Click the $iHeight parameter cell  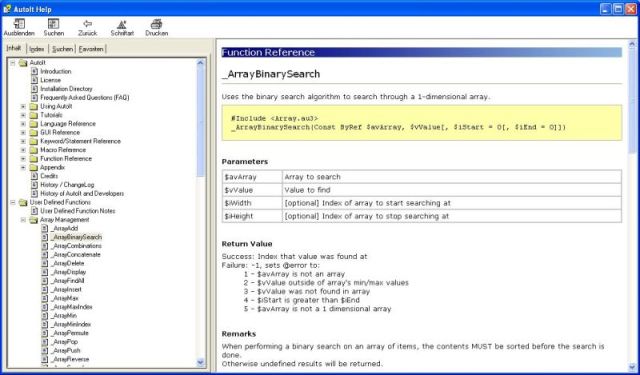[x=252, y=216]
